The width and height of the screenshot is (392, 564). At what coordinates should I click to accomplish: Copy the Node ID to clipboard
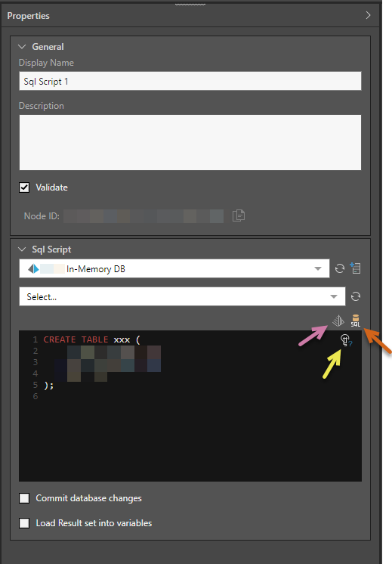238,215
